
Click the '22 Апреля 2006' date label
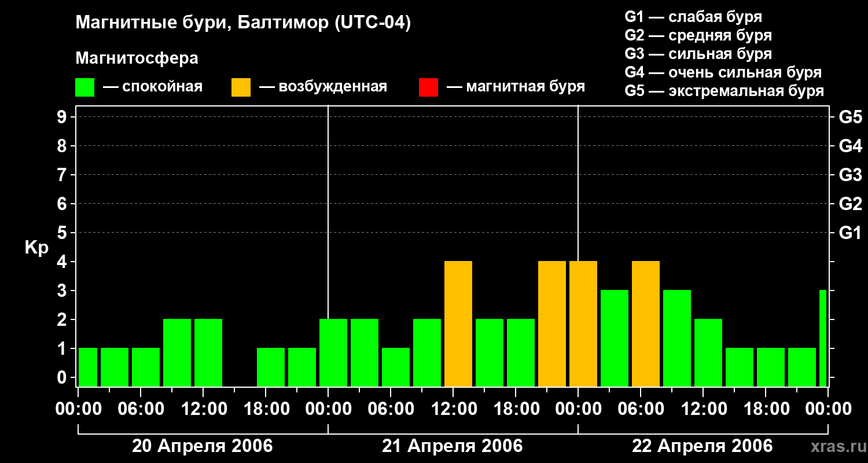tap(703, 446)
